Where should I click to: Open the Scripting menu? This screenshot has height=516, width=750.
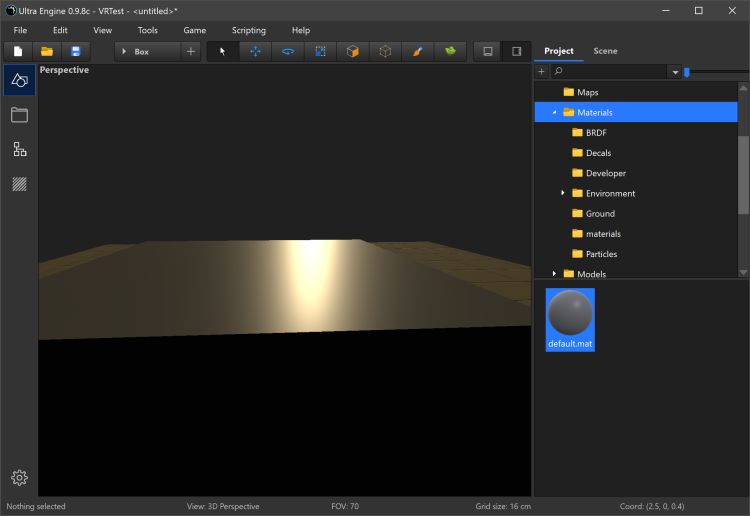pyautogui.click(x=249, y=30)
